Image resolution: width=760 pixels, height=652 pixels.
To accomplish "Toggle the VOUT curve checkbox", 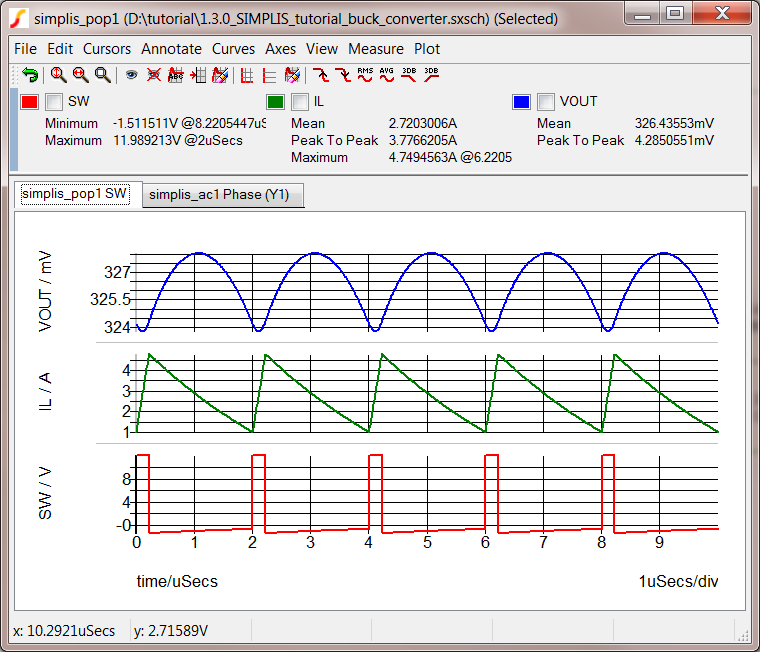I will pos(546,102).
